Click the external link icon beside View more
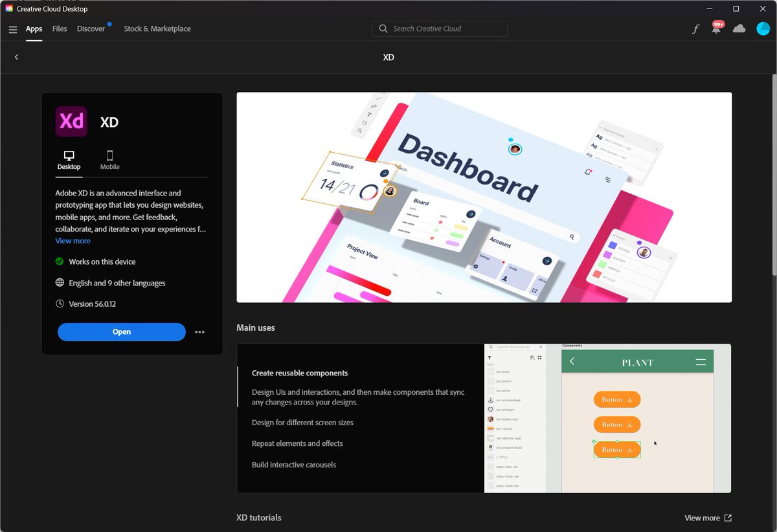The height and width of the screenshot is (532, 777). 728,518
